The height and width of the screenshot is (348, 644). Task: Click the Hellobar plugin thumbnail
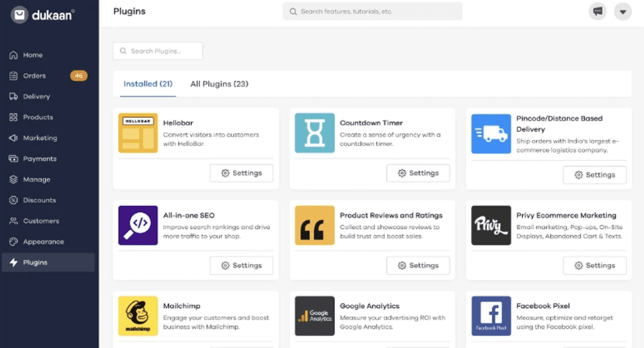[x=138, y=133]
